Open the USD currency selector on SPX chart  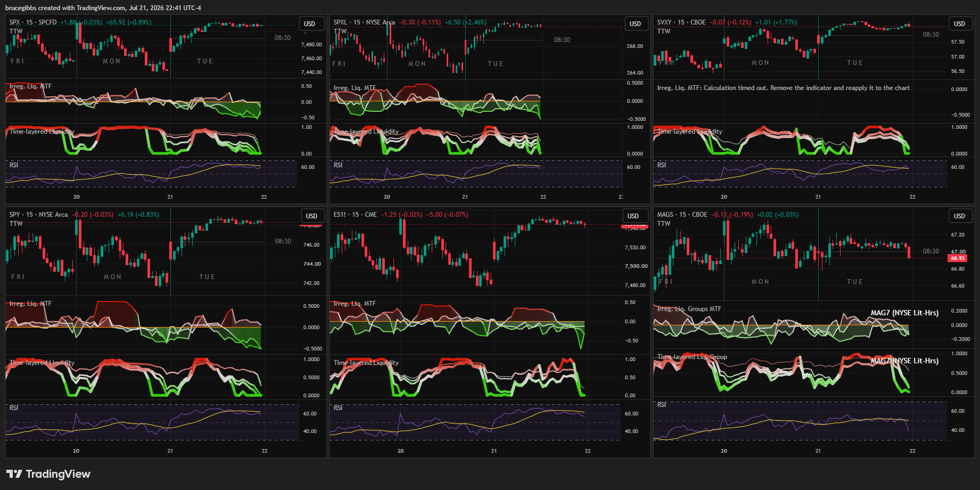309,24
